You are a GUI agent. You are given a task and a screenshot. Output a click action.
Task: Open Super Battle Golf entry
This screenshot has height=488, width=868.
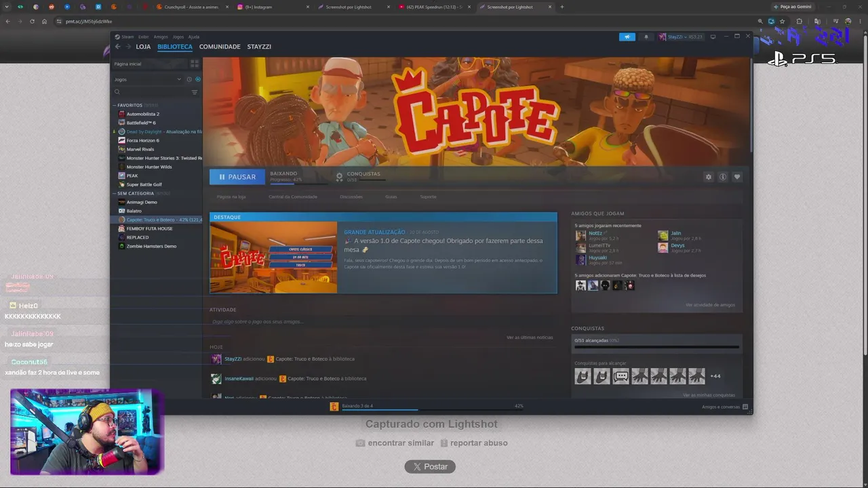[144, 184]
